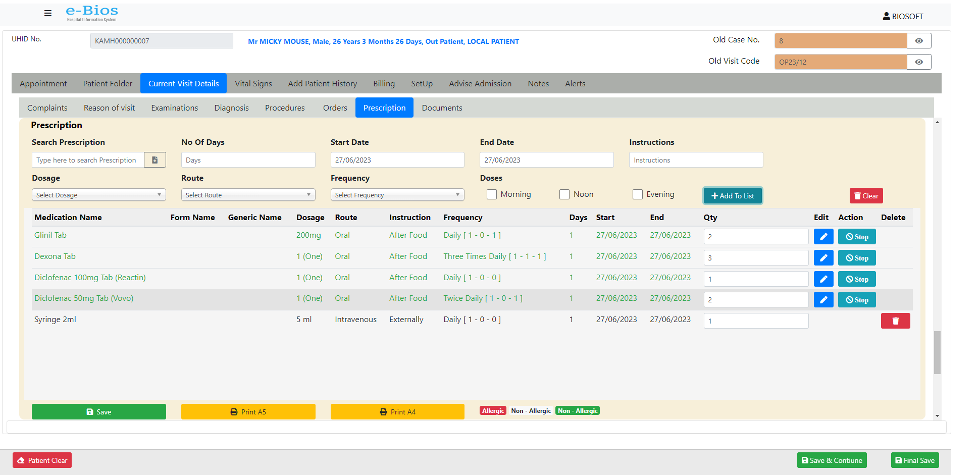Open the BIOSOFT user profile
The height and width of the screenshot is (475, 980).
tap(903, 16)
